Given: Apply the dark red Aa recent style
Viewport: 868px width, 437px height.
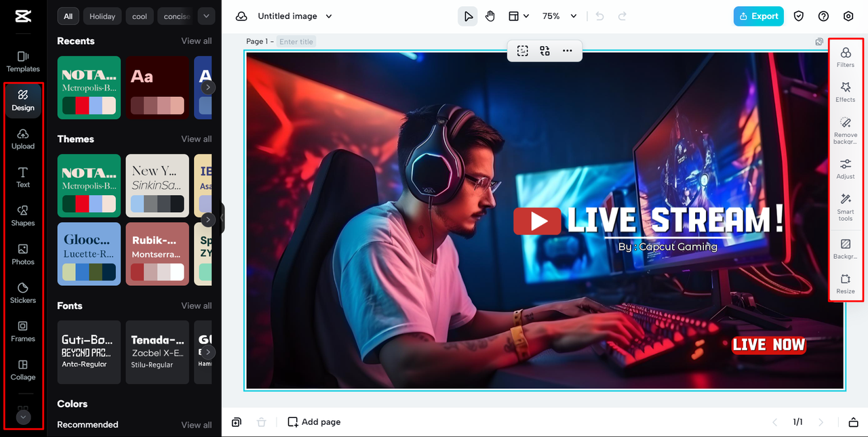Looking at the screenshot, I should [157, 87].
